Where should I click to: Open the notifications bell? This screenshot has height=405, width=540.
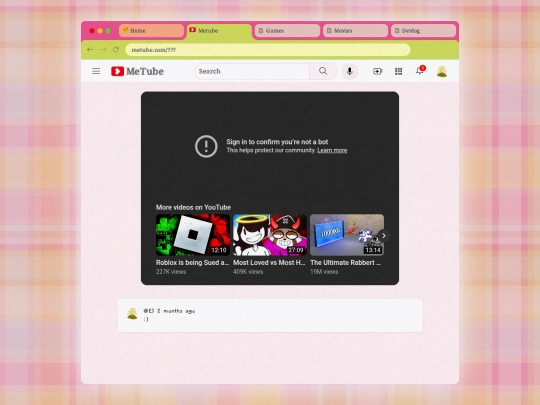pos(420,70)
